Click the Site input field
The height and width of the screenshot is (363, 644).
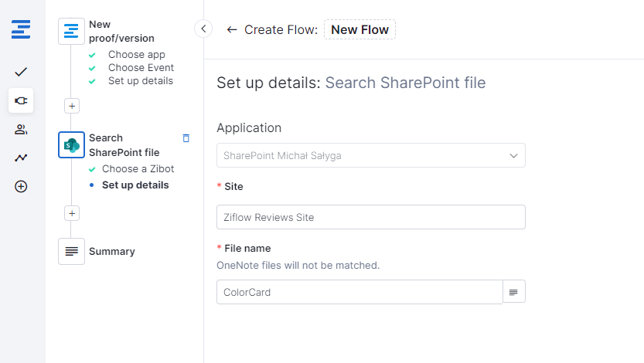tap(371, 217)
